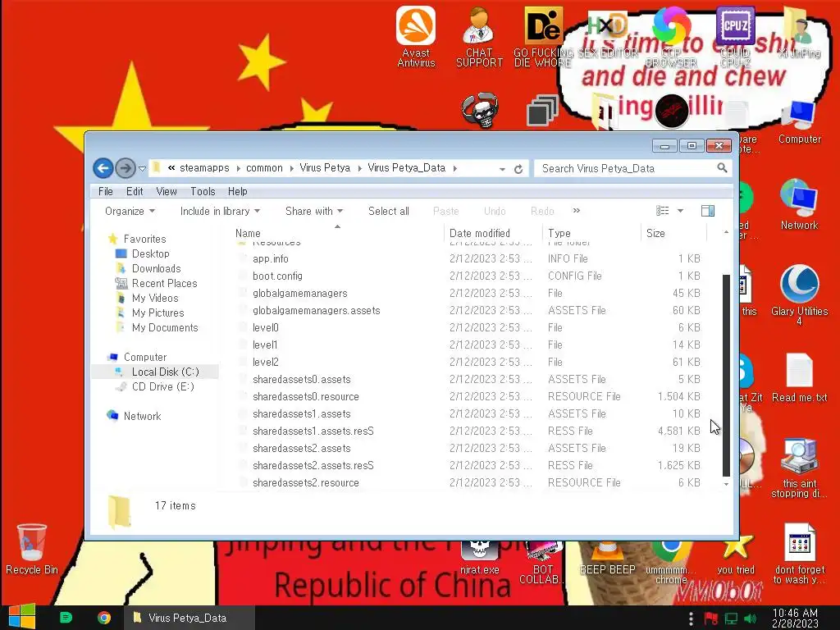840x630 pixels.
Task: Select the boot.config file
Action: [x=277, y=276]
